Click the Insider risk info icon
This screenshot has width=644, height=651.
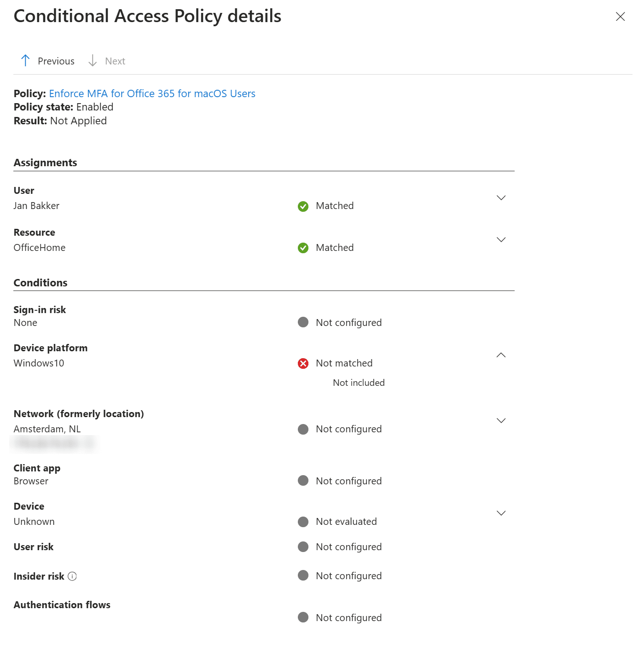coord(72,576)
